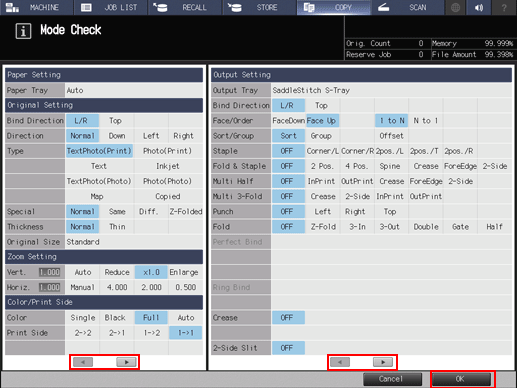Viewport: 517px width, 388px height.
Task: Select Z-Fold in Fold row
Action: pos(323,227)
